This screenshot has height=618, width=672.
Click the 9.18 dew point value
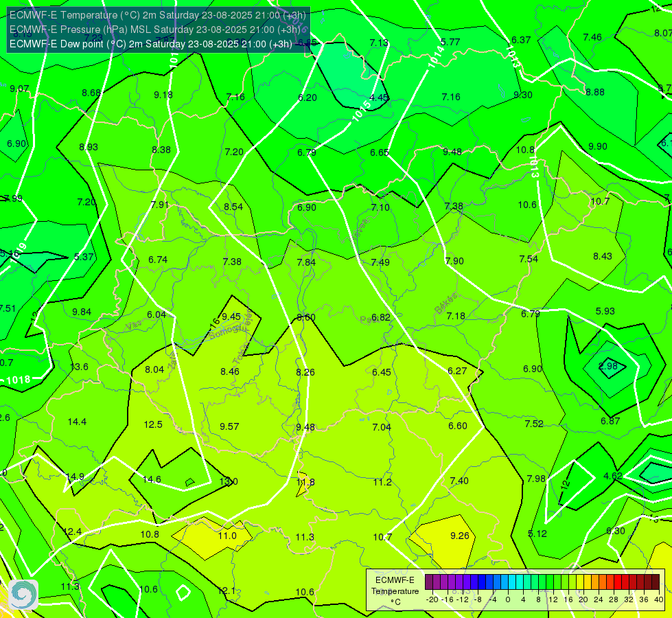163,95
